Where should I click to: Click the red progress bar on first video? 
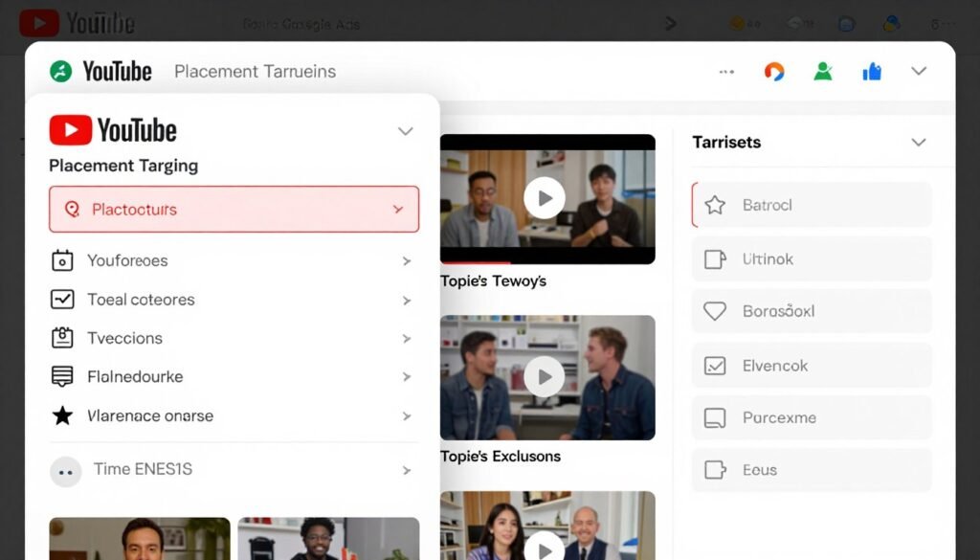[475, 262]
